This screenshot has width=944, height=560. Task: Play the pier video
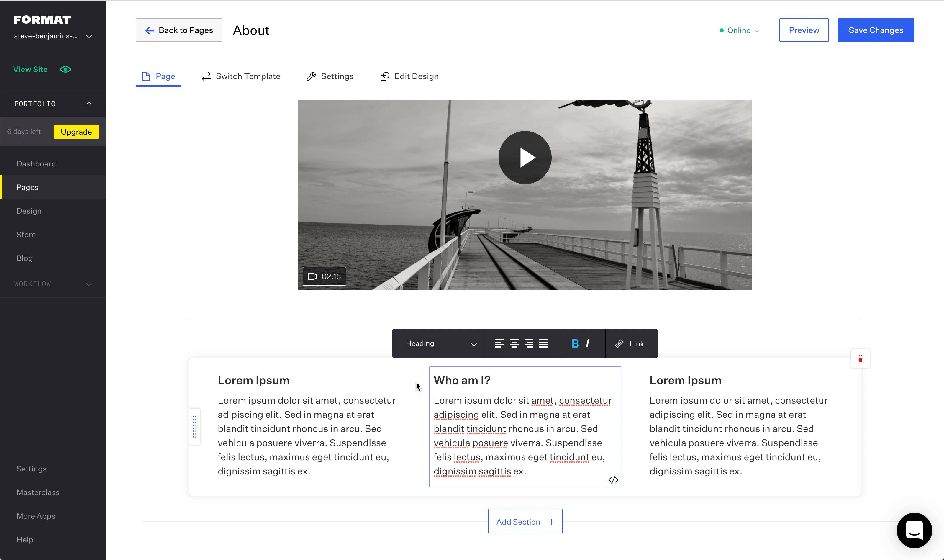pos(525,157)
